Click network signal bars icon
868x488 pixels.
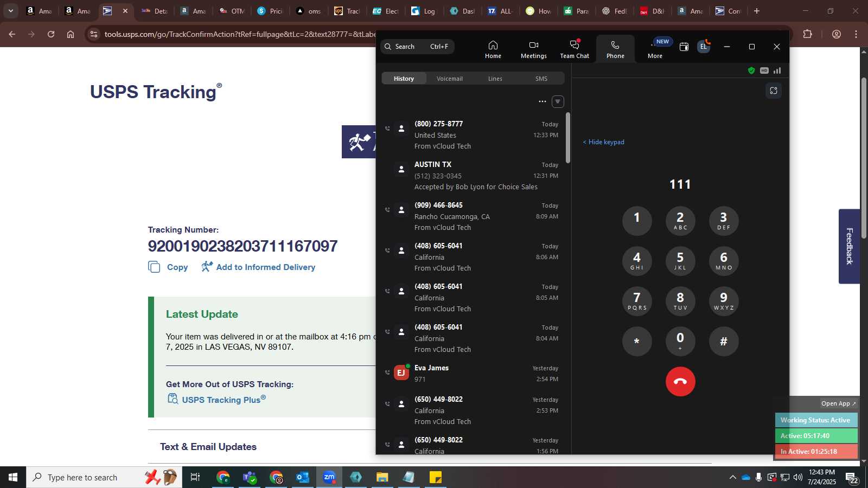(x=777, y=70)
